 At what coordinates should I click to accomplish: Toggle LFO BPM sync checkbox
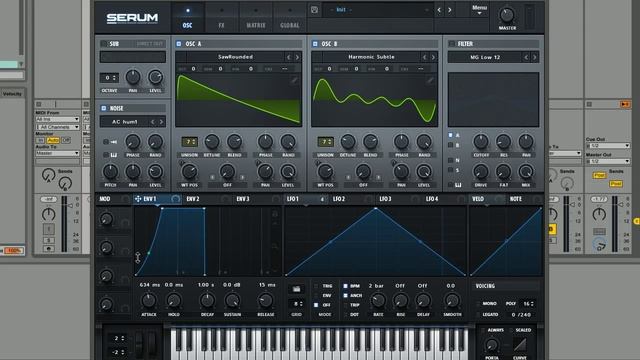point(345,286)
